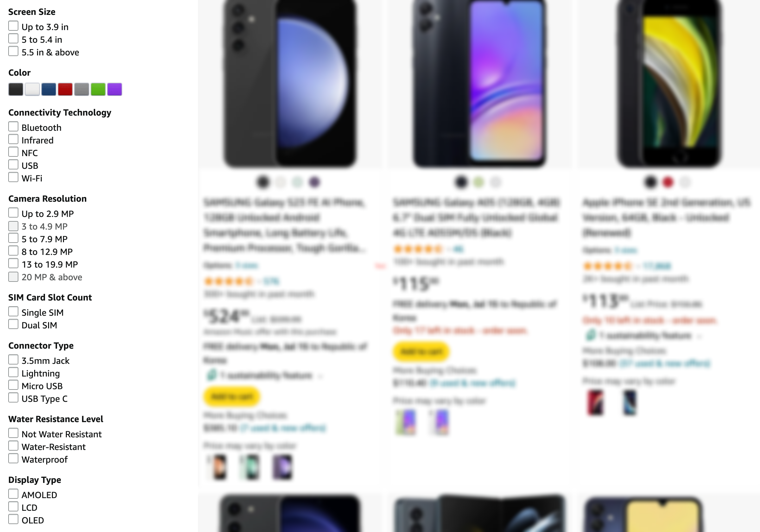Click the white color swatch filter
The height and width of the screenshot is (532, 760).
coord(32,89)
